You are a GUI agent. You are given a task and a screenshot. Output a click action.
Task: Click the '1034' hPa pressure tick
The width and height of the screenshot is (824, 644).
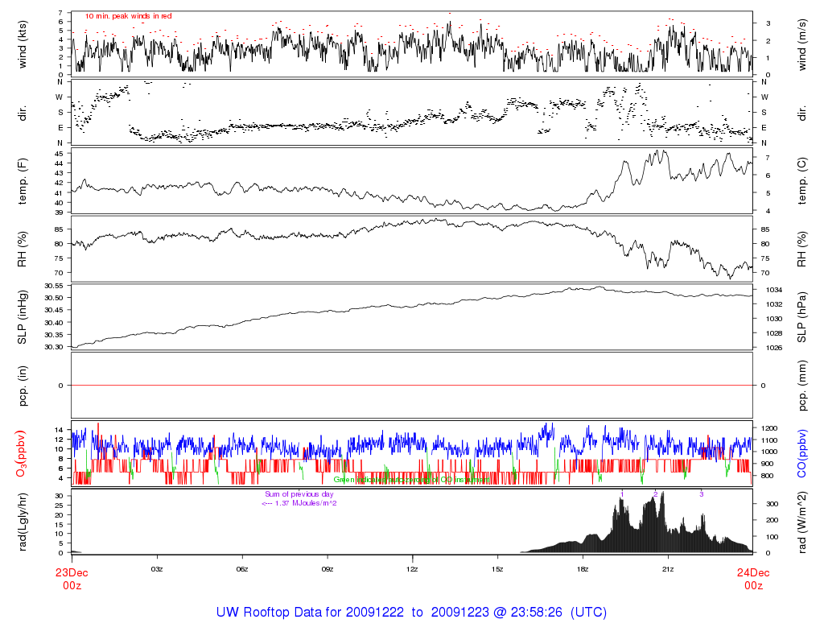pos(774,290)
